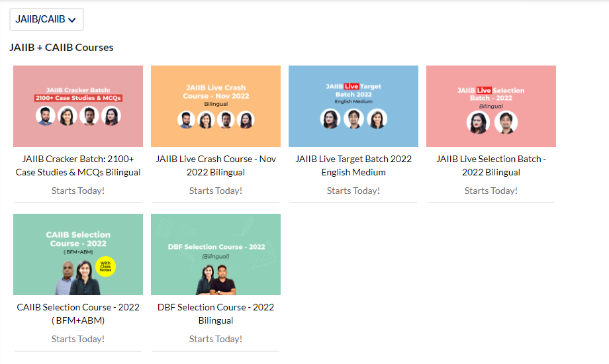Click the JAIIB + CAIIB Courses heading

pyautogui.click(x=62, y=48)
